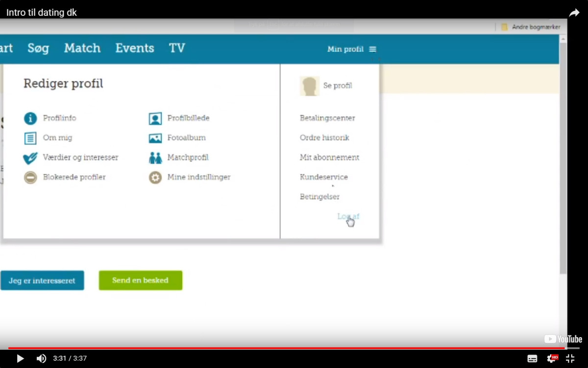Open Matchprofil link

pos(188,158)
